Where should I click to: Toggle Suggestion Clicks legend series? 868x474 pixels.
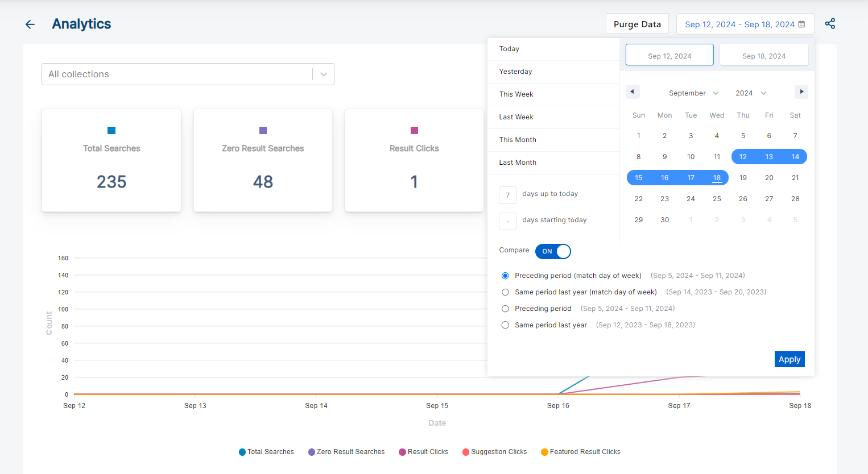495,452
